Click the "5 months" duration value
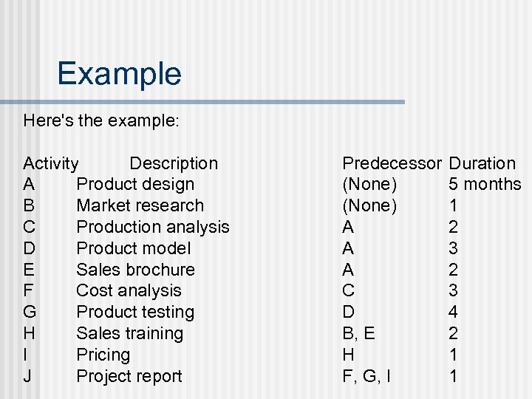 485,185
